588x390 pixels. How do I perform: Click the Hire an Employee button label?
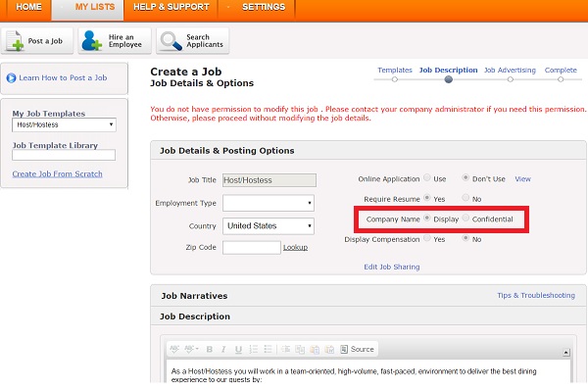[x=125, y=41]
